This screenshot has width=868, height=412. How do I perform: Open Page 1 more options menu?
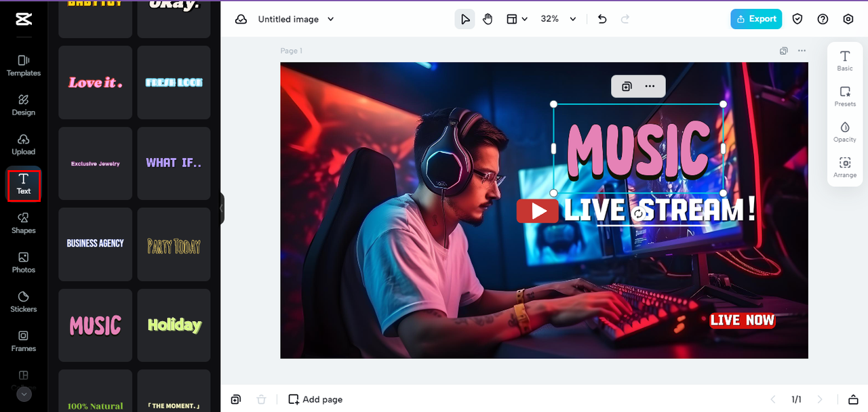click(x=802, y=51)
